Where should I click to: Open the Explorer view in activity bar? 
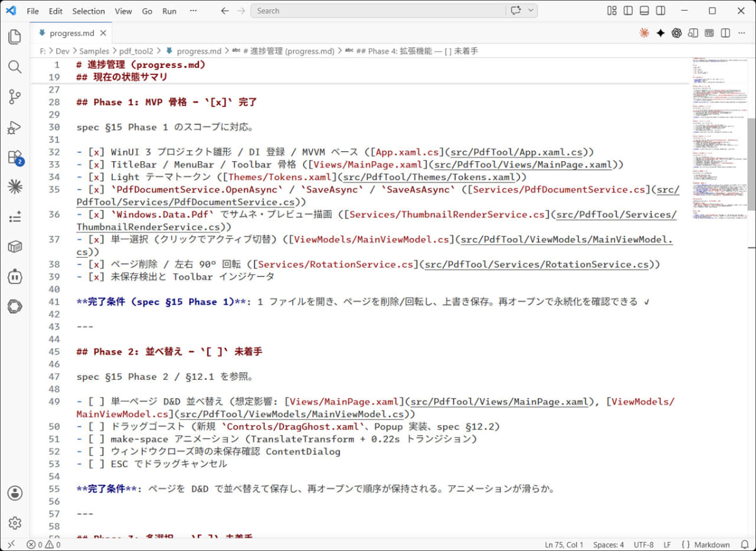[14, 37]
